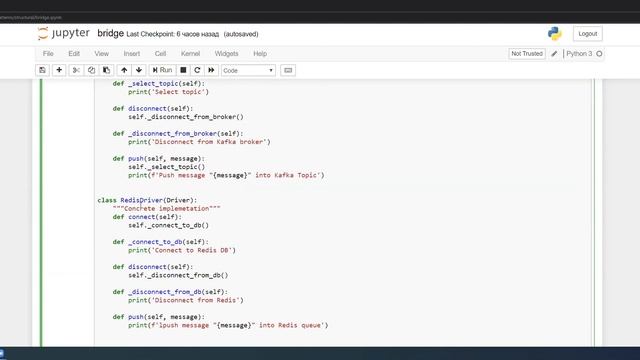Open the Kernel menu
Image resolution: width=640 pixels, height=360 pixels.
pyautogui.click(x=190, y=53)
